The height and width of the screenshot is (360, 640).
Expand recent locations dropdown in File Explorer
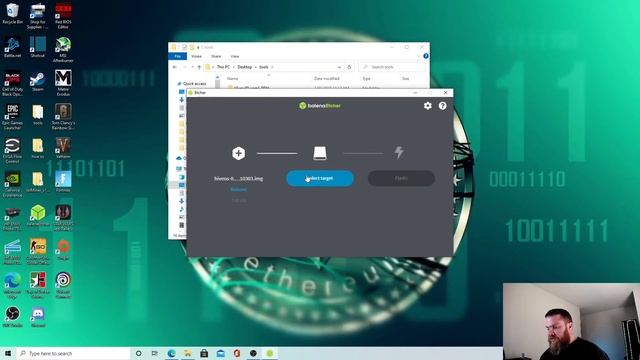click(x=192, y=67)
